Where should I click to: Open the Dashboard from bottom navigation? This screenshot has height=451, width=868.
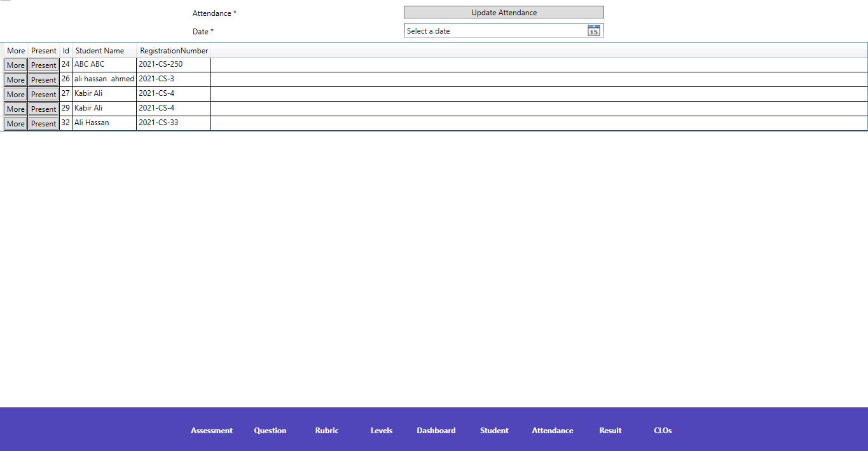[436, 431]
